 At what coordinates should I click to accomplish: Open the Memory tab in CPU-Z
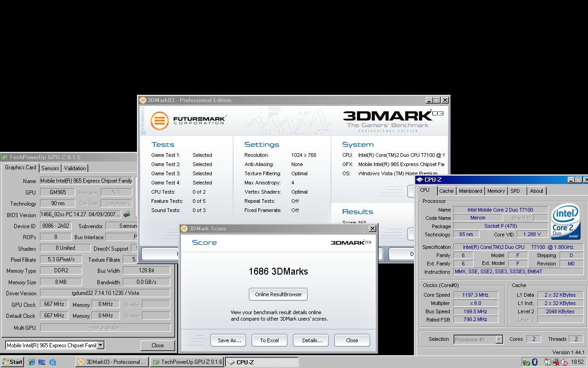tap(496, 191)
